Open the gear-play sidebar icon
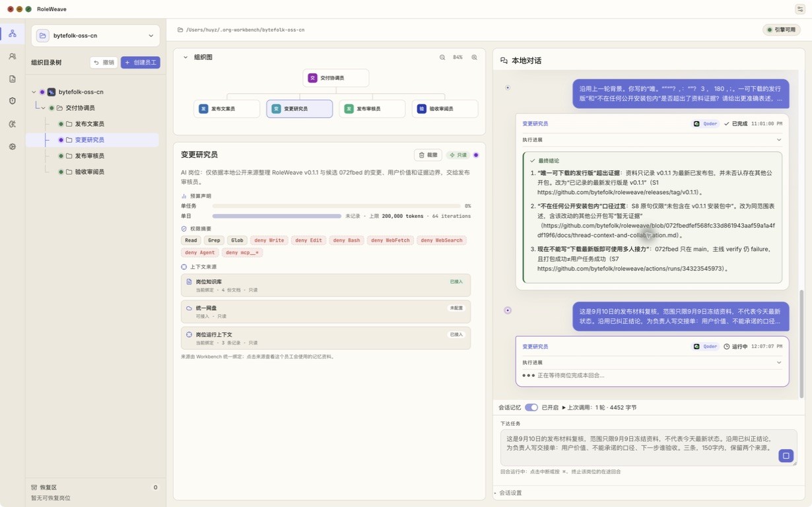This screenshot has width=812, height=507. click(x=13, y=147)
